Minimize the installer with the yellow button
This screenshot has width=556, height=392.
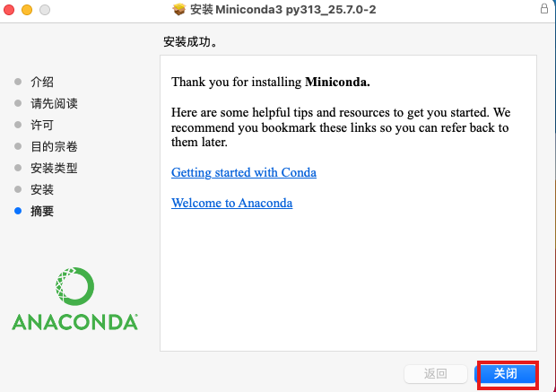[26, 9]
